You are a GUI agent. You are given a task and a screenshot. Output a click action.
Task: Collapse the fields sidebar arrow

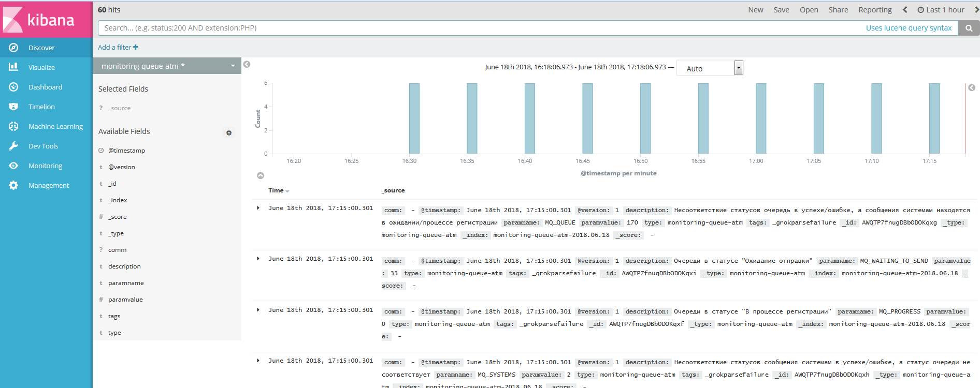(247, 65)
